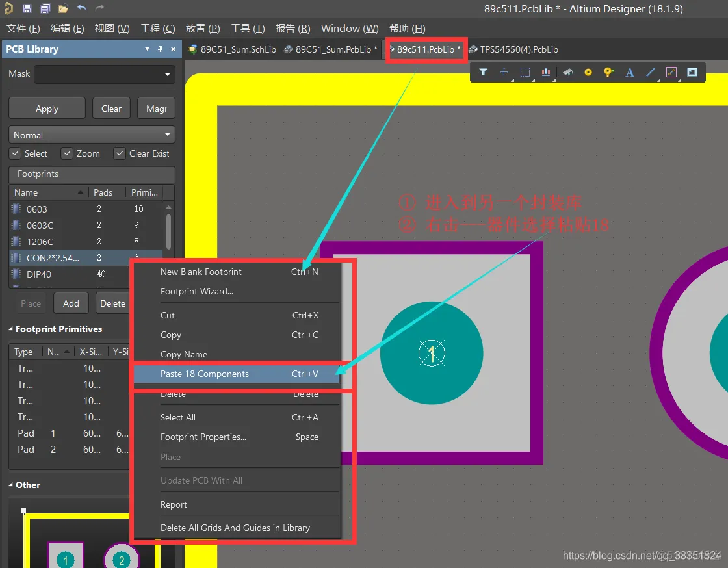Click Paste 18 Components
Image resolution: width=728 pixels, height=568 pixels.
point(237,374)
